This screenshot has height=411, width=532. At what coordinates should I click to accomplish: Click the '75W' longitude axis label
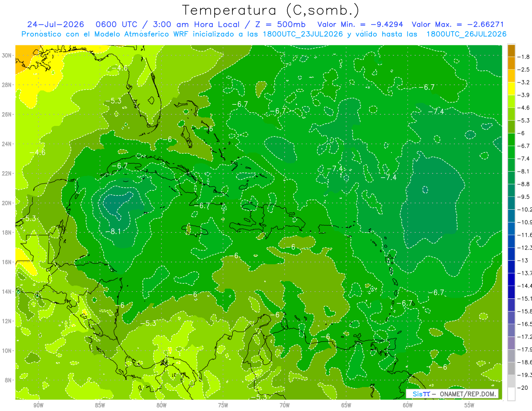click(223, 406)
